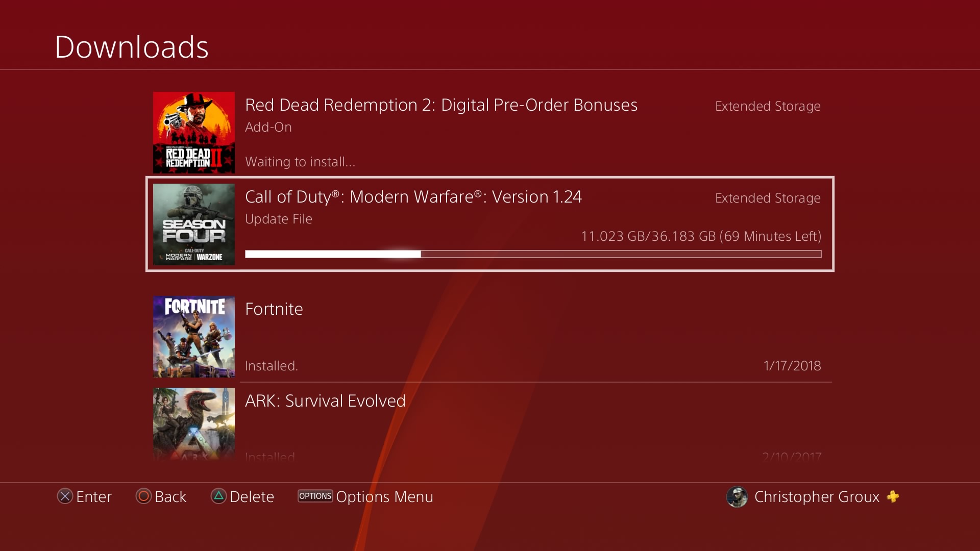Image resolution: width=980 pixels, height=551 pixels.
Task: Select the Extended Storage label for Modern Warfare
Action: tap(767, 197)
